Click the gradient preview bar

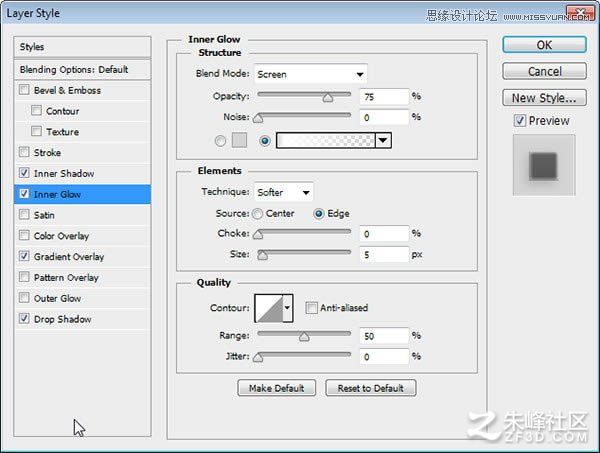click(x=326, y=140)
